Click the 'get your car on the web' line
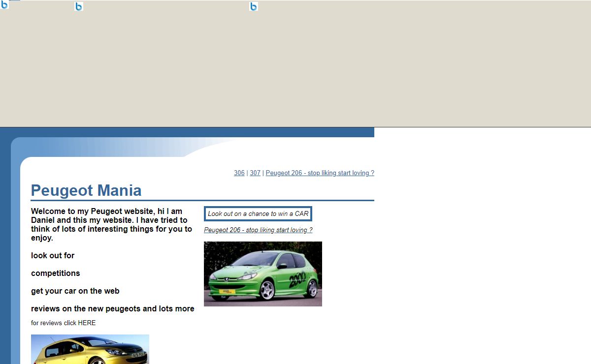The image size is (591, 364). 75,291
